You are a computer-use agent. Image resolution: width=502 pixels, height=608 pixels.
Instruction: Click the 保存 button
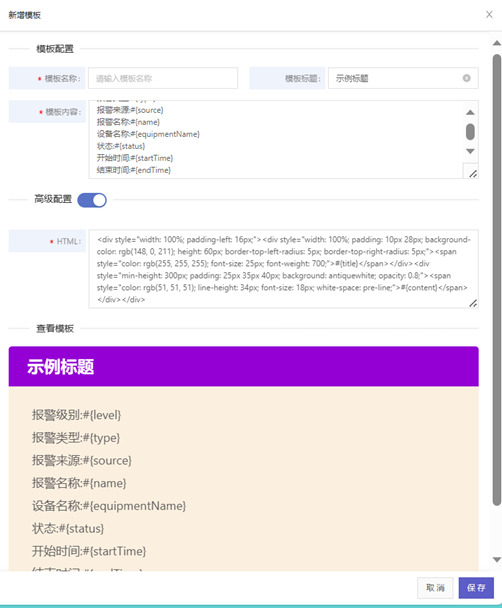coord(476,588)
